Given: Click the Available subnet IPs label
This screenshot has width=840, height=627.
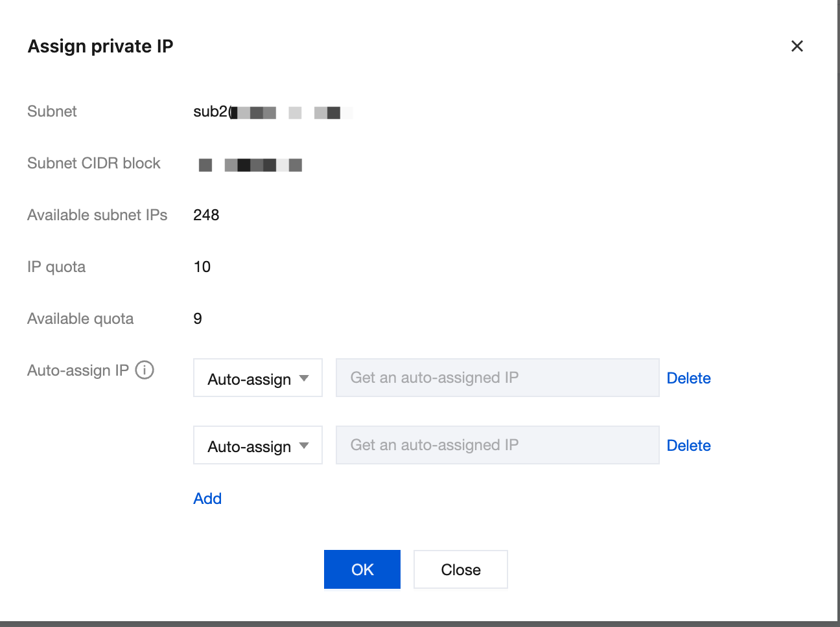Looking at the screenshot, I should pos(97,215).
